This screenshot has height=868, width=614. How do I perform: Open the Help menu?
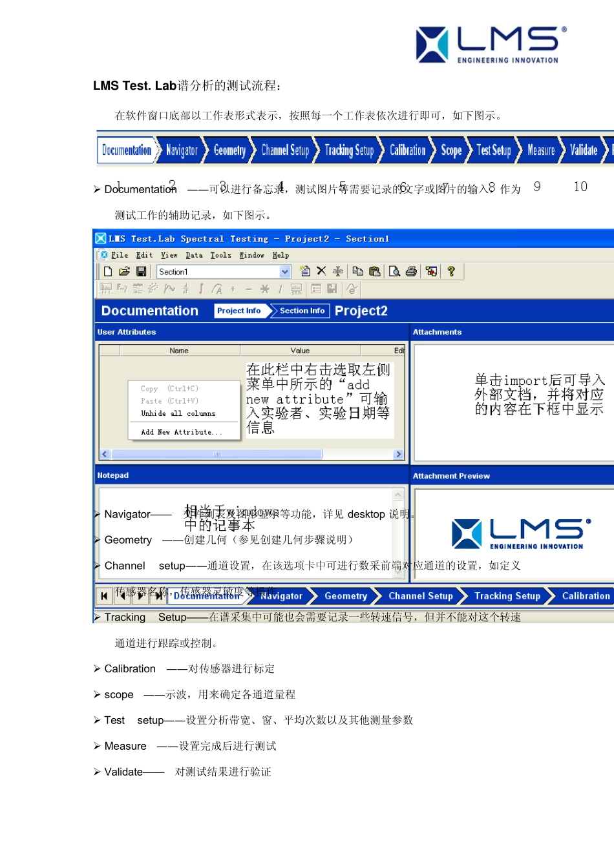[281, 255]
